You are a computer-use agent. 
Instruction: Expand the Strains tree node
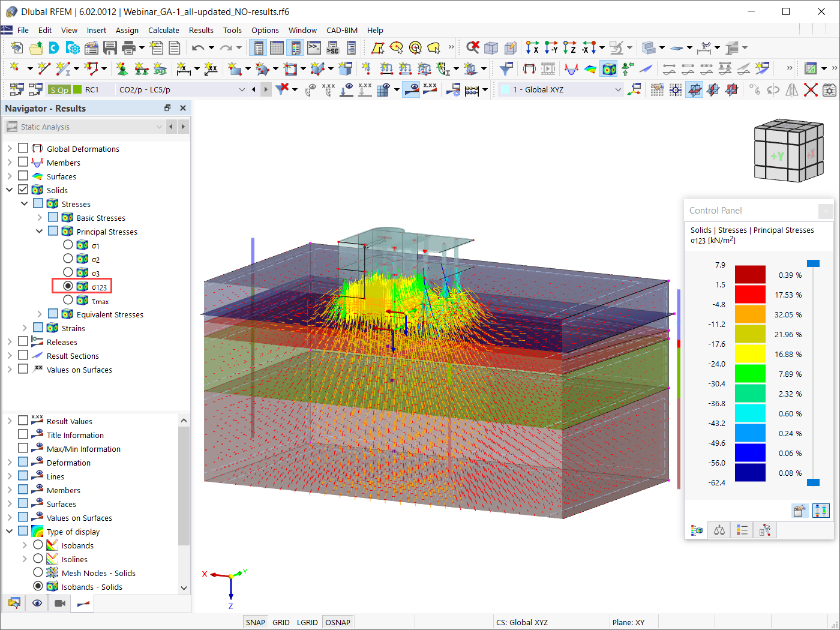click(25, 328)
